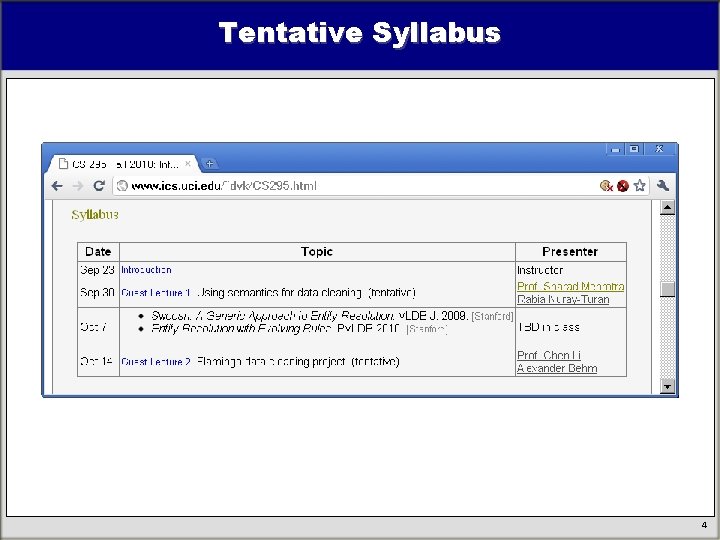Image resolution: width=720 pixels, height=540 pixels.
Task: Open the Guest Lecture 2 link
Action: 156,361
